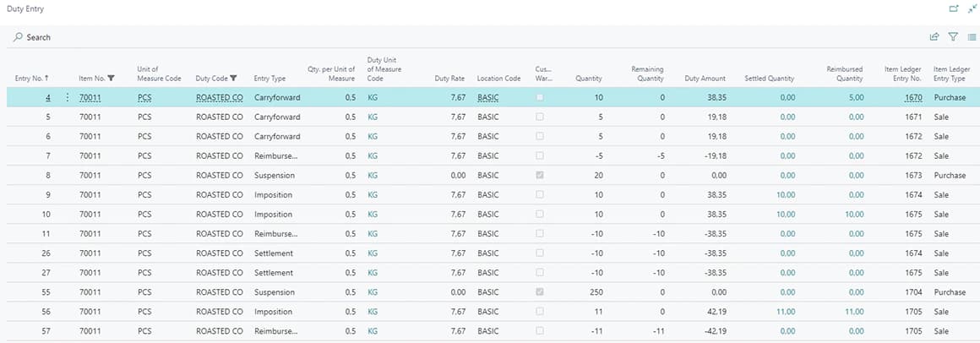
Task: Open the Duty Rate column header menu
Action: click(x=450, y=79)
